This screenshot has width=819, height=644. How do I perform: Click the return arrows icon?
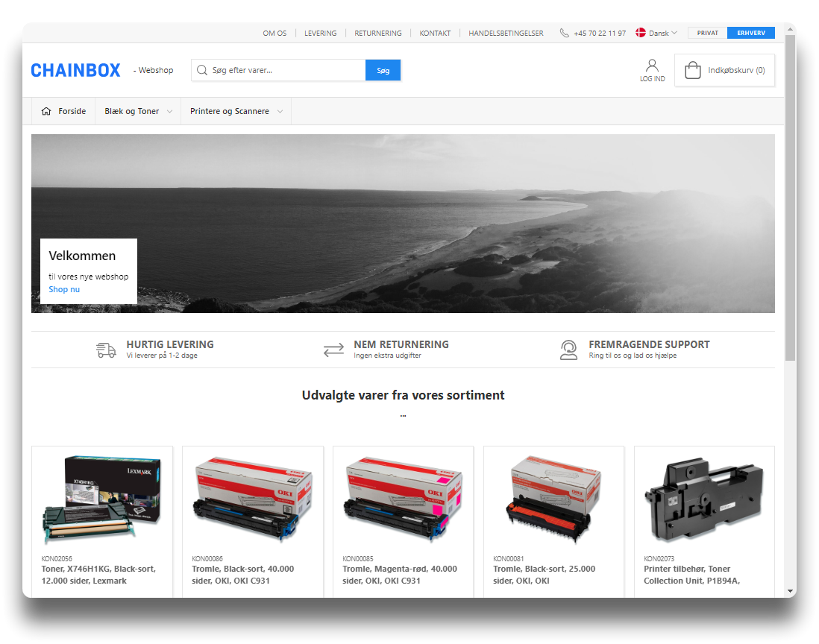(333, 350)
